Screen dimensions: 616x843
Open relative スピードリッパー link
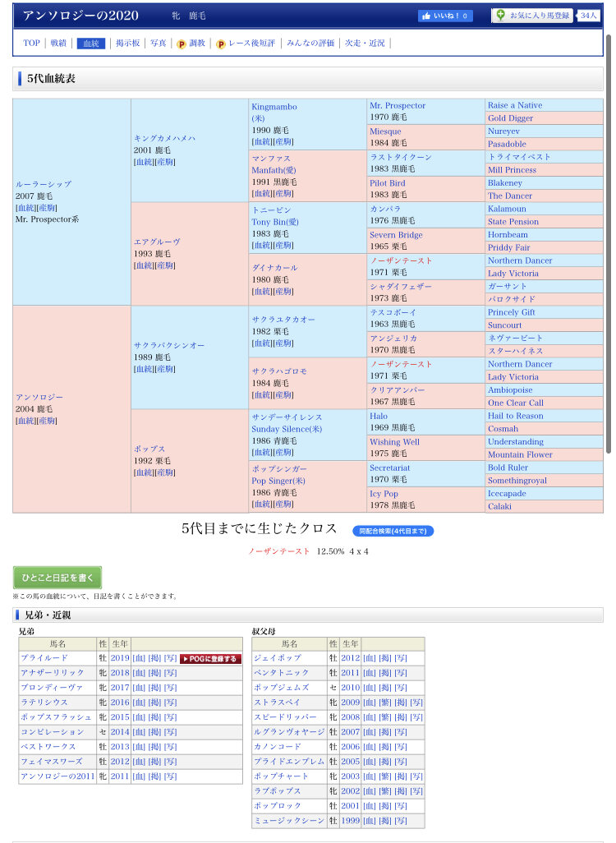(x=286, y=717)
